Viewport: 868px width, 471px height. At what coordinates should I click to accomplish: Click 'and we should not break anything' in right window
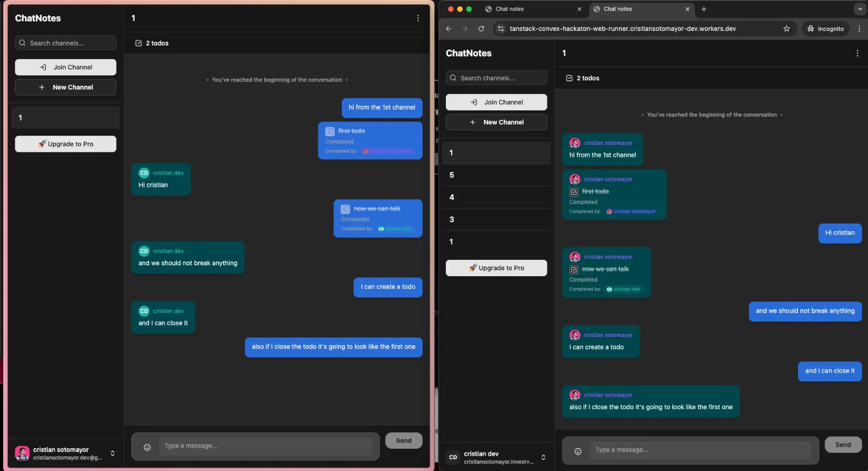[x=805, y=311]
